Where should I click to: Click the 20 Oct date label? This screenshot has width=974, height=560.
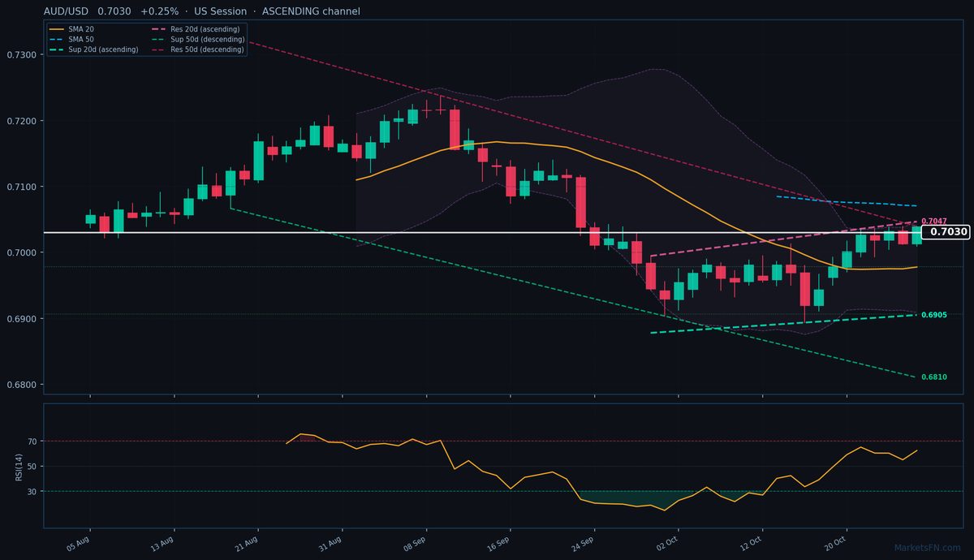point(834,542)
